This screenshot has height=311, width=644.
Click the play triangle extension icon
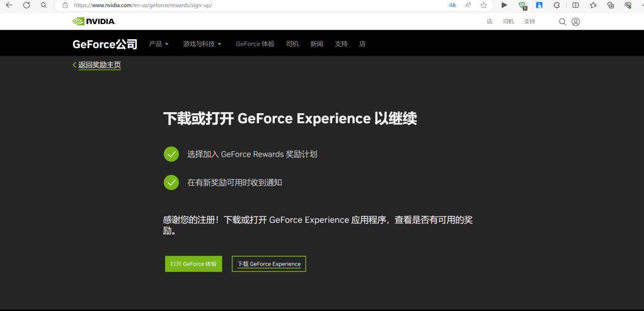(x=505, y=5)
